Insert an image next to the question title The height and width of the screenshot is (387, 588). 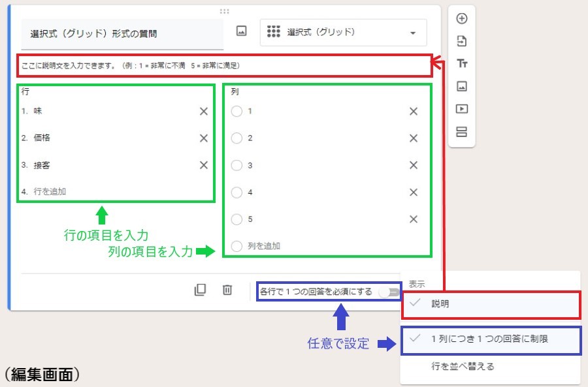click(x=241, y=31)
